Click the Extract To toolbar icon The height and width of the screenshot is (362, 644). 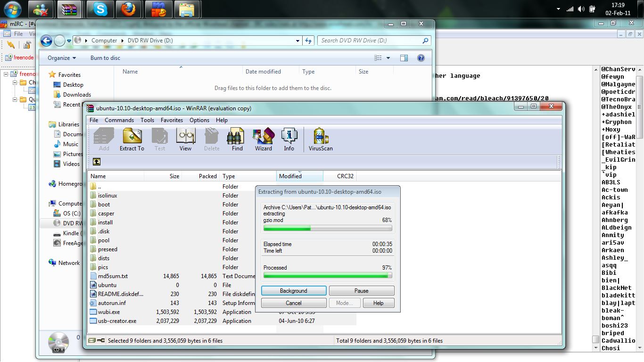(x=132, y=140)
